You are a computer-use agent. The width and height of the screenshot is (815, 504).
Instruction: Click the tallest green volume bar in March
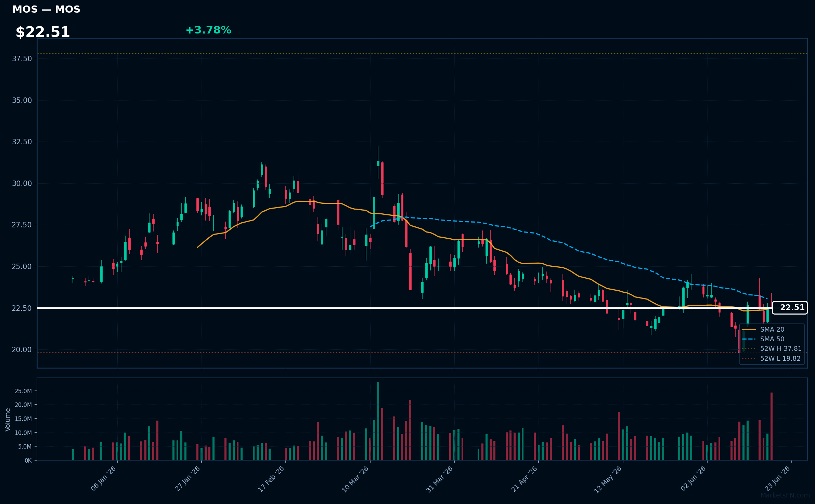point(378,421)
